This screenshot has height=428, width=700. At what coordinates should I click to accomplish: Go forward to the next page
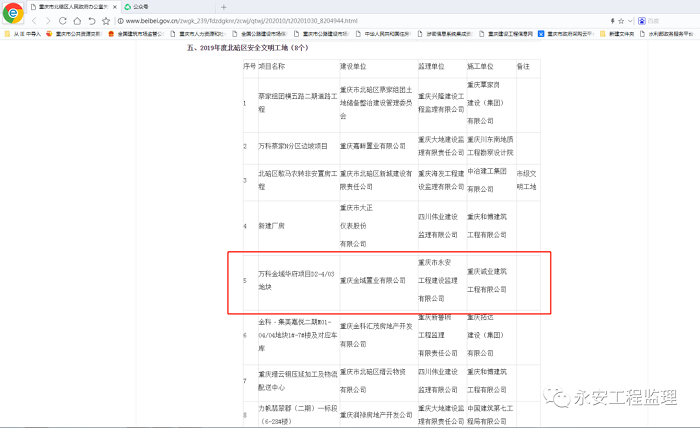click(x=48, y=21)
